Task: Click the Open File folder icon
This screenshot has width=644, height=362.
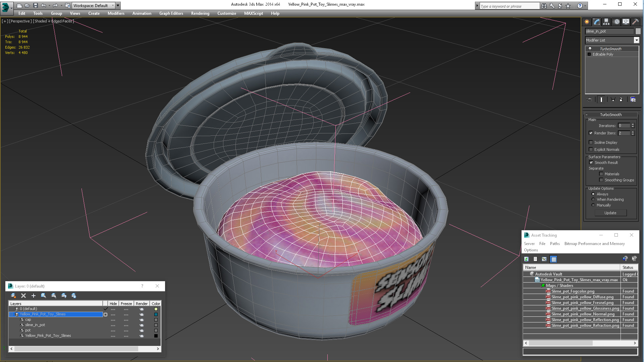Action: click(28, 5)
